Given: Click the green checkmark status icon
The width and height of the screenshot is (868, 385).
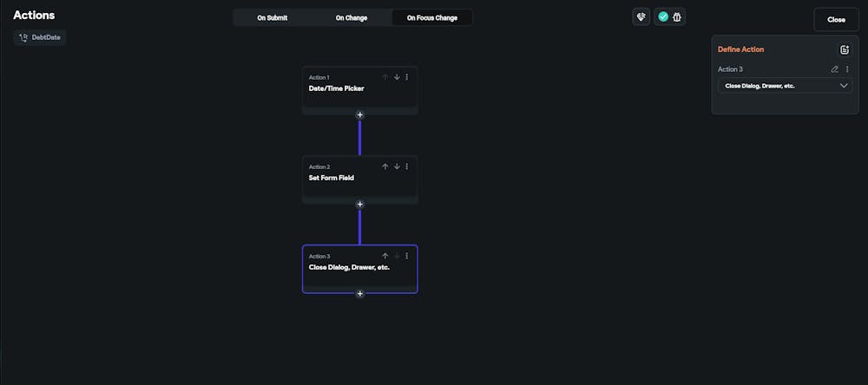Looking at the screenshot, I should coord(663,16).
